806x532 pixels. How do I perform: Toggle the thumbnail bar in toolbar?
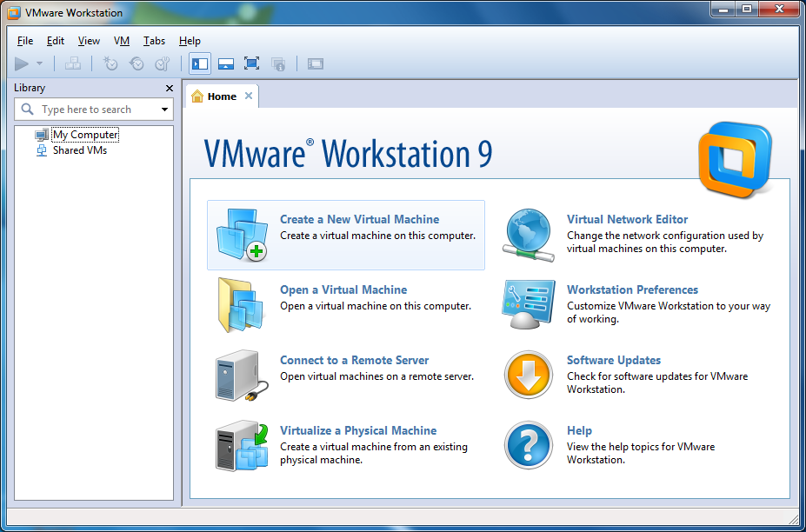coord(226,63)
